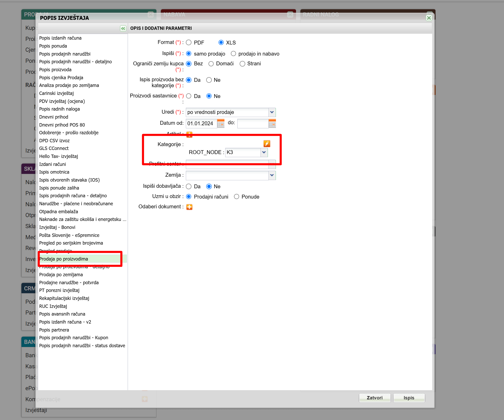The width and height of the screenshot is (504, 420).
Task: Choose Domaći buyer country restriction
Action: point(211,64)
